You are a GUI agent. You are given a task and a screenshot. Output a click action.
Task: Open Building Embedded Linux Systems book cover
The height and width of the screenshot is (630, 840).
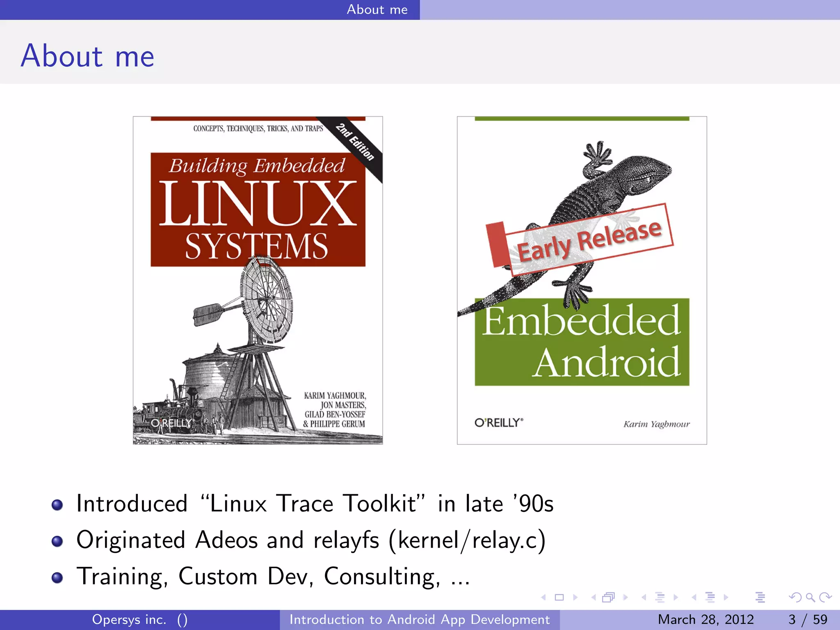258,280
